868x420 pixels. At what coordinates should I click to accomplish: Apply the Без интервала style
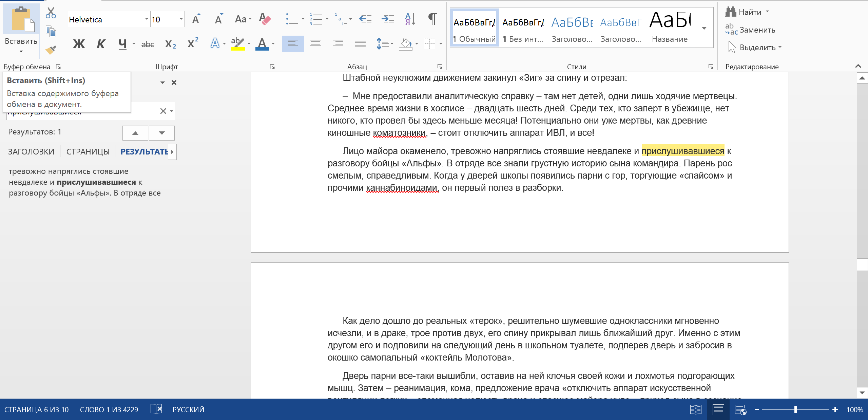(523, 28)
